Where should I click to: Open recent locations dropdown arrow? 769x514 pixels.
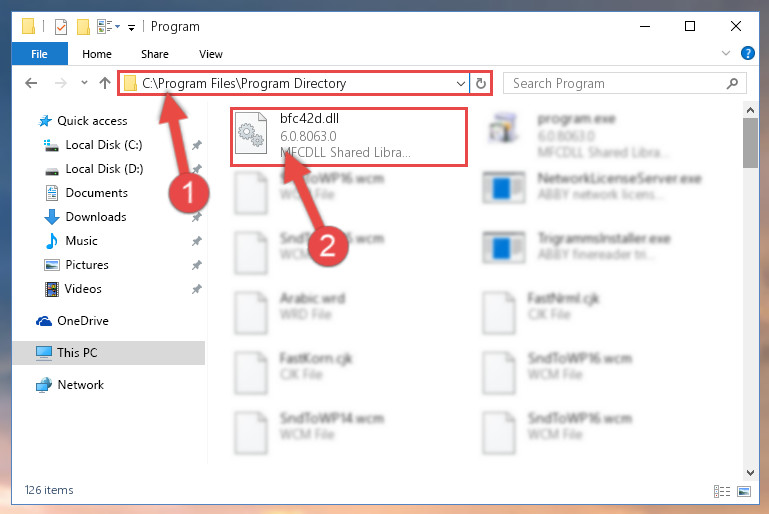pos(84,82)
